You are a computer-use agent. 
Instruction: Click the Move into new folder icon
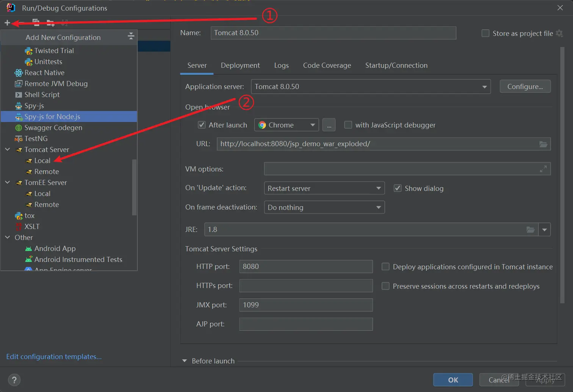point(50,23)
